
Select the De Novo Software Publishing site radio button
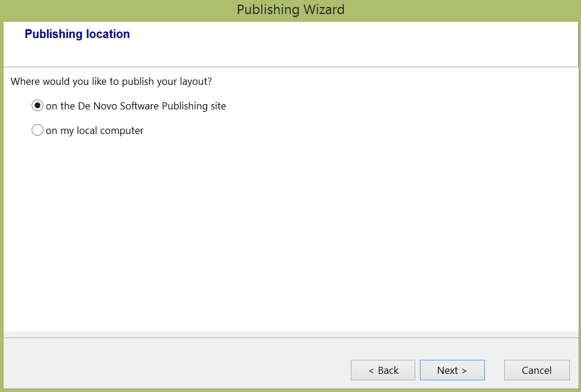pyautogui.click(x=37, y=106)
